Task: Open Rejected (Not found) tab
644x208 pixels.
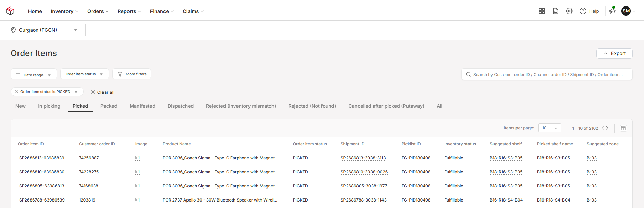Action: (312, 106)
